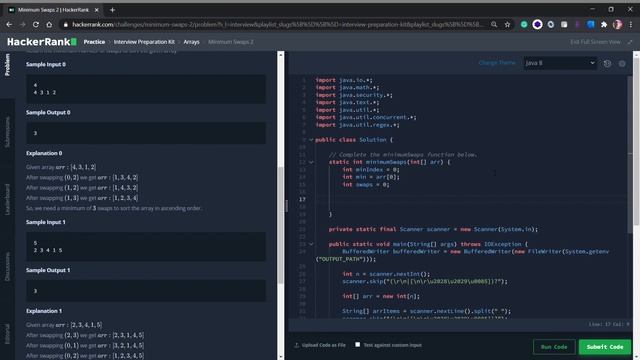The width and height of the screenshot is (640, 360).
Task: Open the editor settings gear
Action: coord(622,63)
